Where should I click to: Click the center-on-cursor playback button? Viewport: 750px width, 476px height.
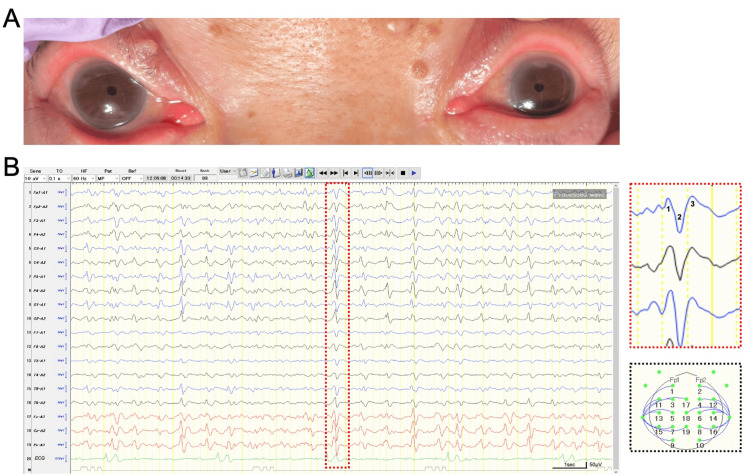tap(390, 173)
